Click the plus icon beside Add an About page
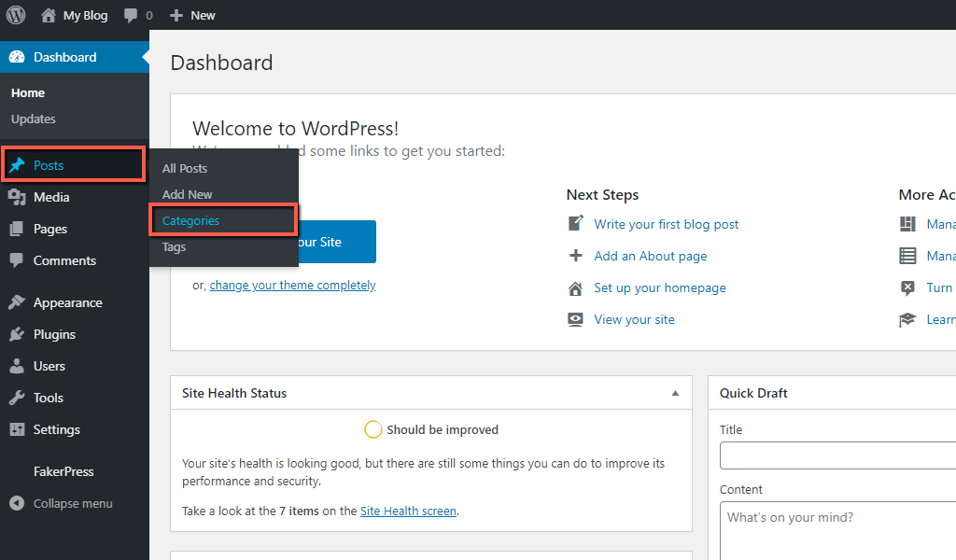The image size is (956, 560). click(x=575, y=256)
